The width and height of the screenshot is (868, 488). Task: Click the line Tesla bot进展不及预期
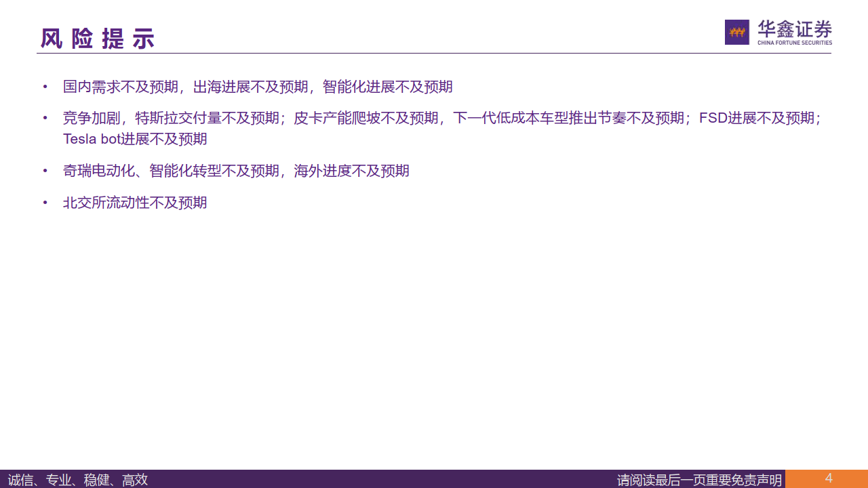pyautogui.click(x=135, y=140)
